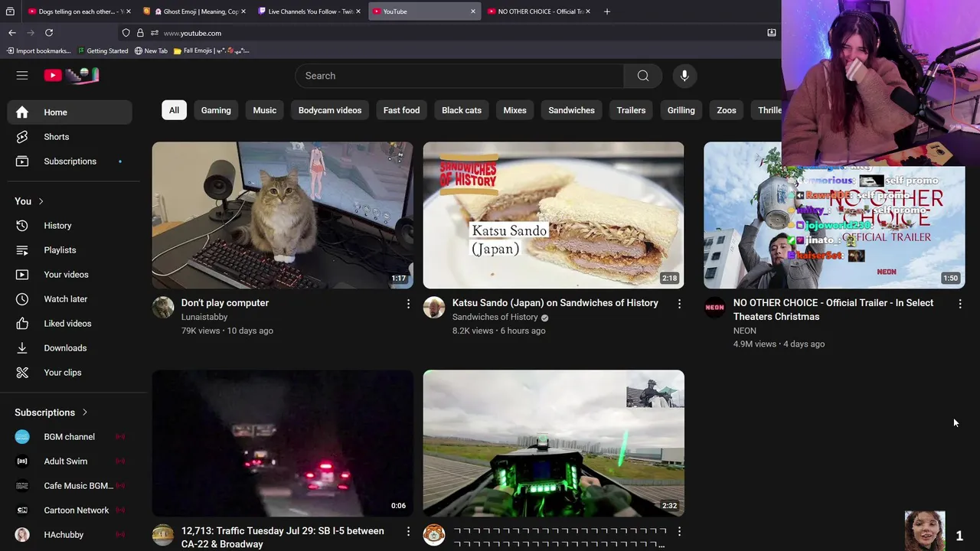Select the Trailers filter chip
The height and width of the screenshot is (551, 980).
[631, 110]
